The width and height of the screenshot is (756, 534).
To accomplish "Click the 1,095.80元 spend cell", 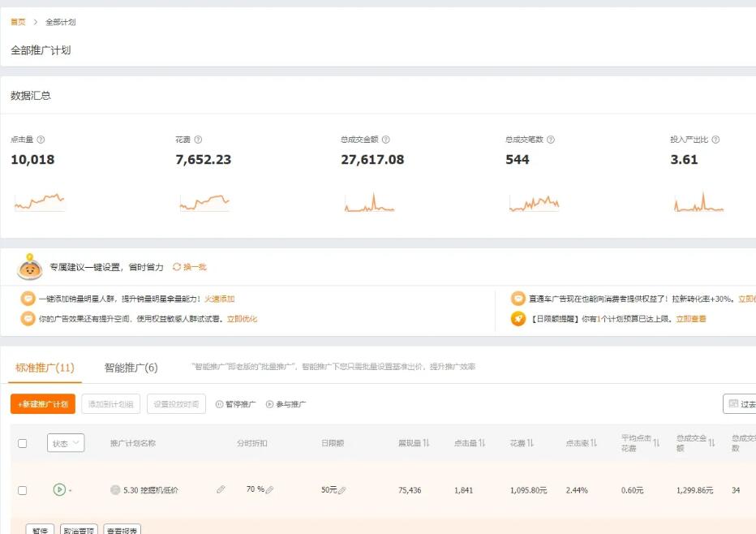I will point(528,490).
